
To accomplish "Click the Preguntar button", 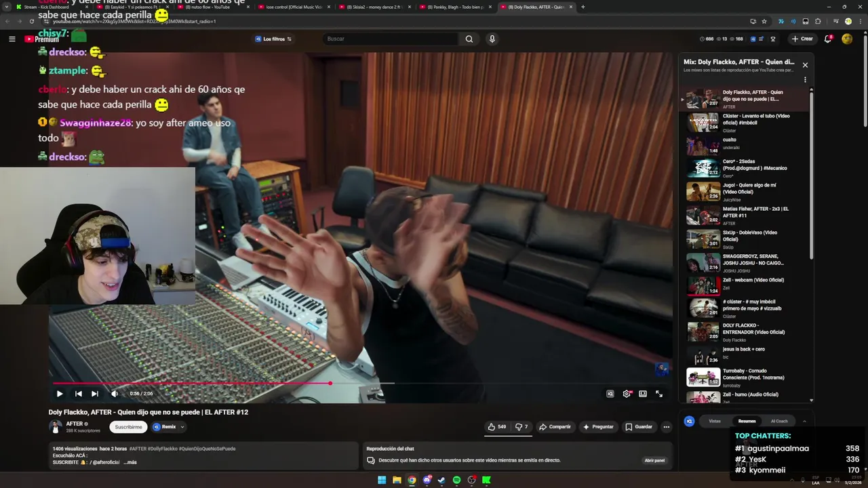I will click(597, 426).
